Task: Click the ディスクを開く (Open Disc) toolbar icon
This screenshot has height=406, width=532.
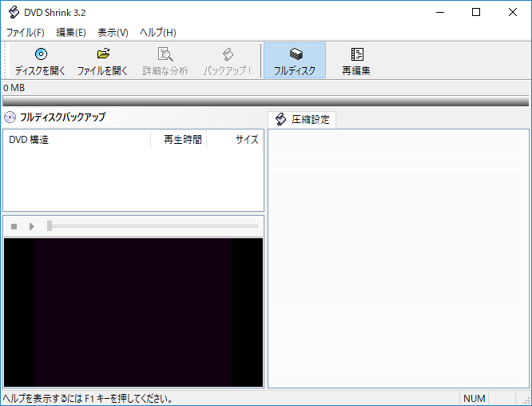Action: coord(41,54)
